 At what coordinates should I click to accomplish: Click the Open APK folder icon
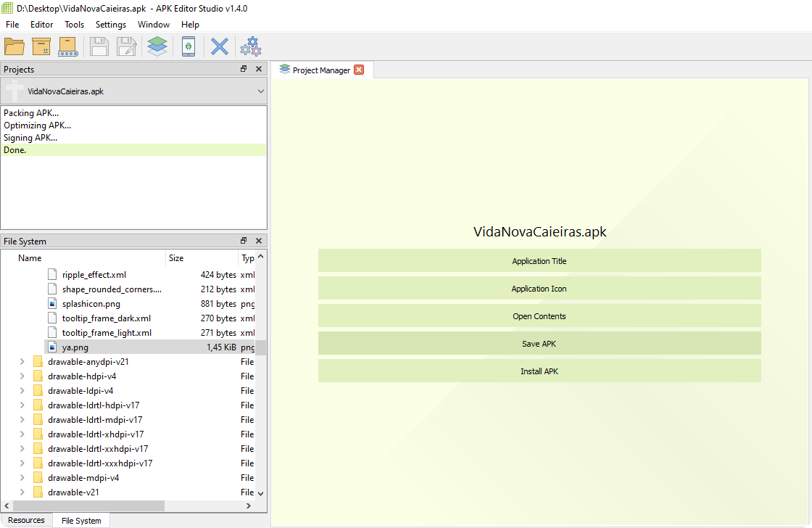pos(14,46)
